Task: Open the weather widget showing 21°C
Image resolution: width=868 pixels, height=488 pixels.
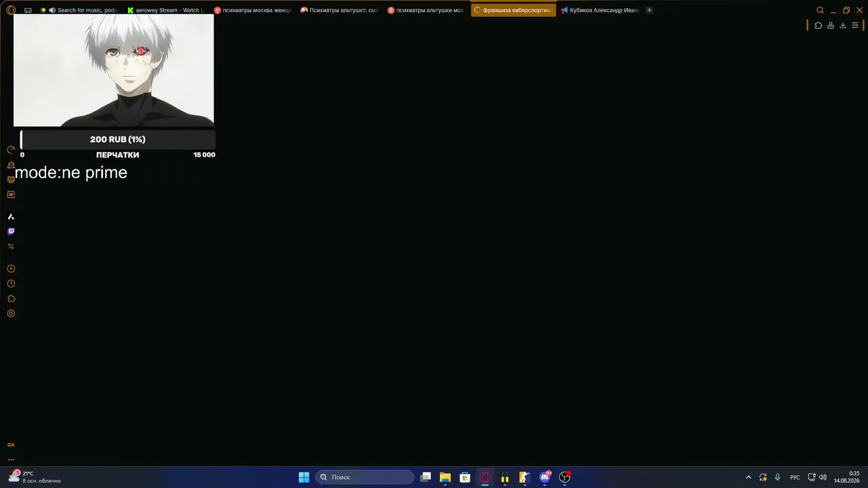Action: [x=35, y=477]
